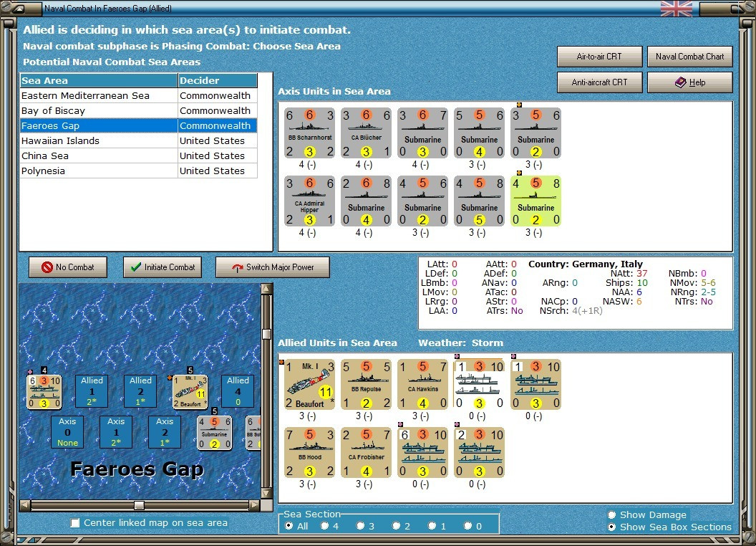Click the Axis sea box 2 marker on map
Image resolution: width=756 pixels, height=546 pixels.
(x=165, y=432)
